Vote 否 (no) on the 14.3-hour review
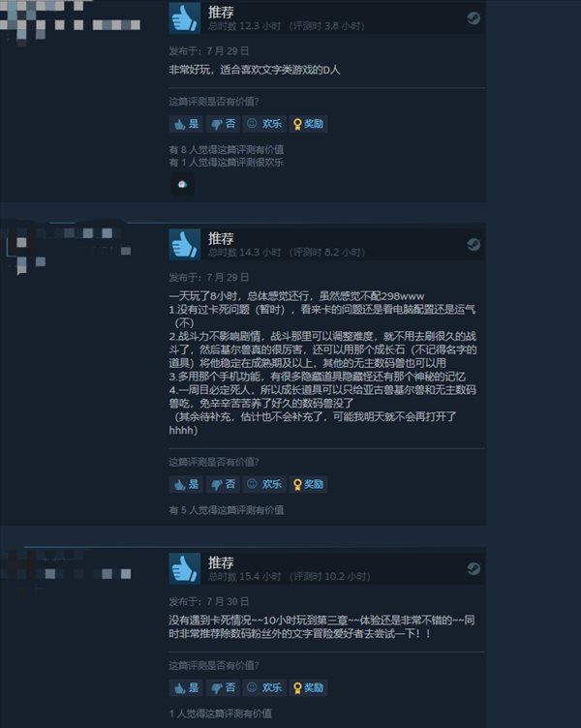 tap(223, 484)
